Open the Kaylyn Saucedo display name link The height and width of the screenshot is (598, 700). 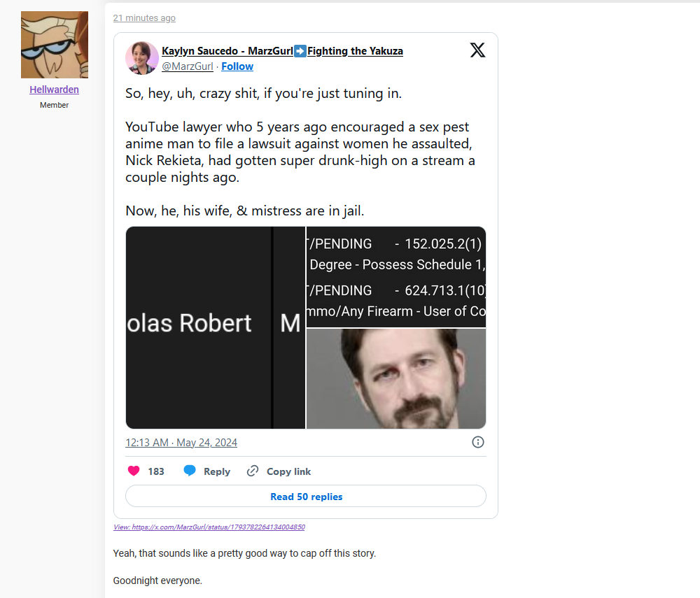282,51
